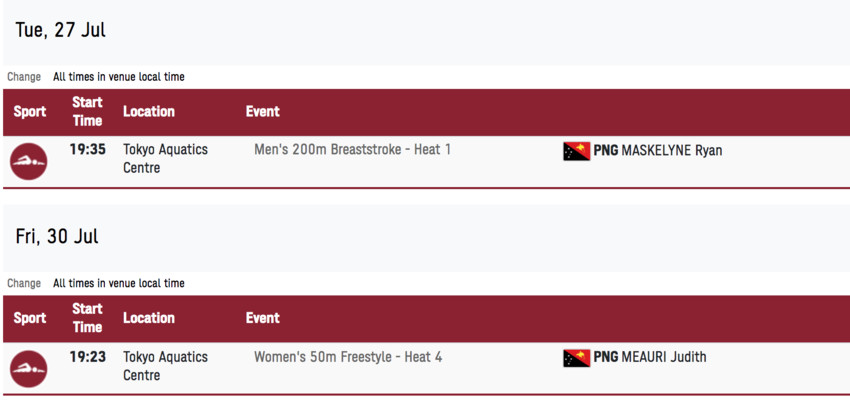The image size is (850, 414).
Task: Click the Fri, 30 Jul date heading
Action: pyautogui.click(x=57, y=237)
